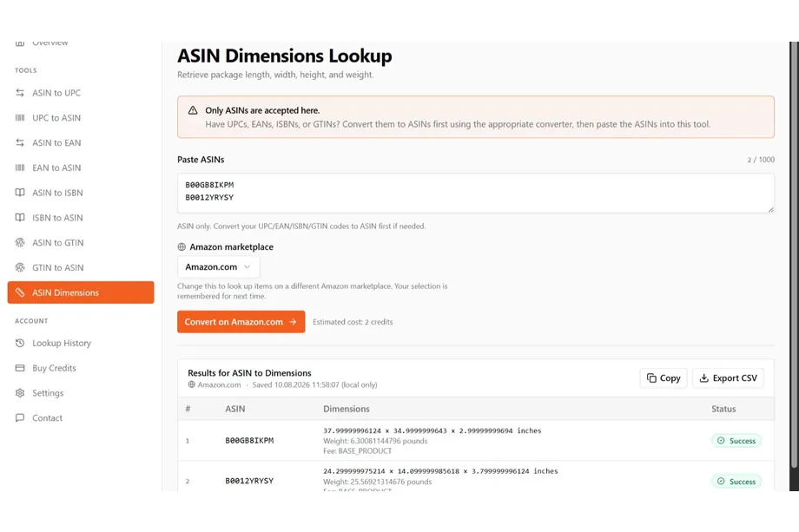Click the Success check icon for B00GB8IKPM
Viewport: 799px width, 532px height.
coord(721,440)
